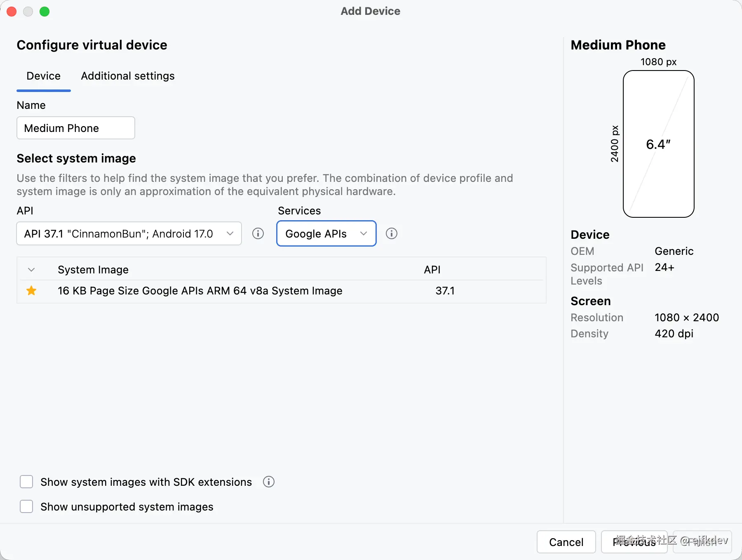Select the 16 KB Page Size system image row

[x=282, y=291]
